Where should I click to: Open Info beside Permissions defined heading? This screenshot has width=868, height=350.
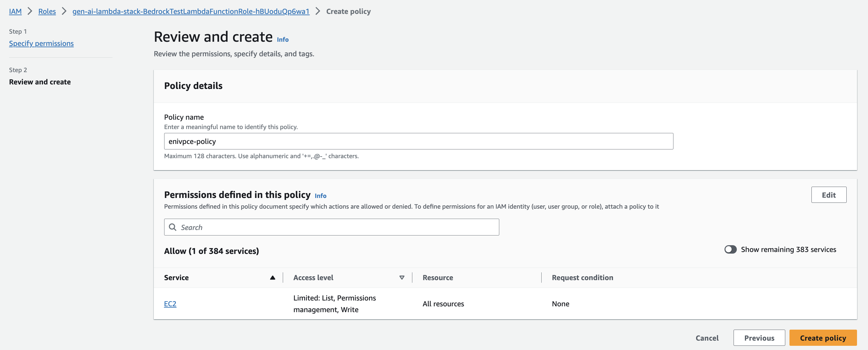(x=320, y=196)
